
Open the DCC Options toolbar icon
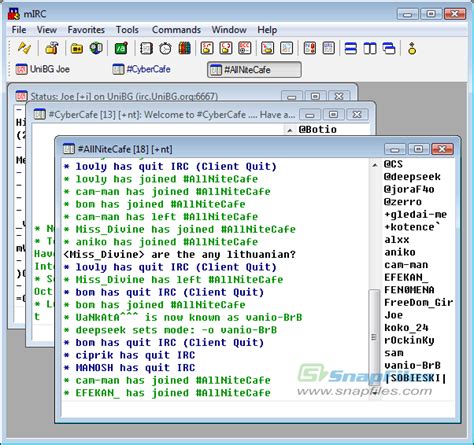pyautogui.click(x=245, y=48)
